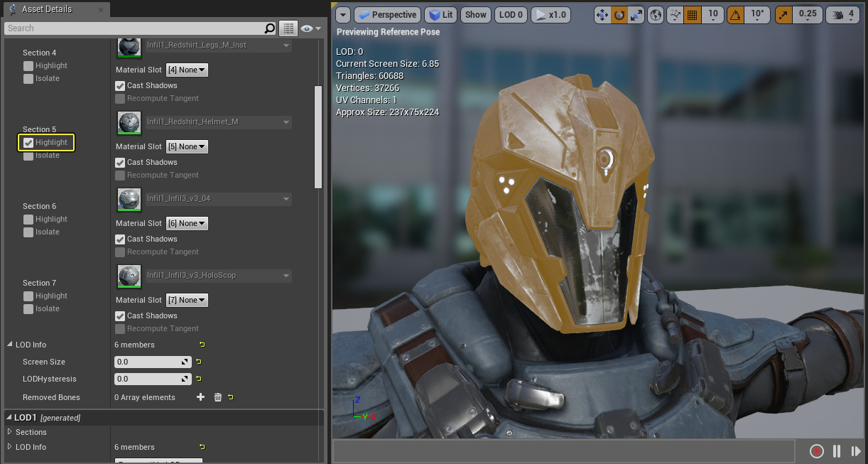Viewport: 868px width, 464px height.
Task: Uncheck Highlight for Section 5
Action: point(28,143)
